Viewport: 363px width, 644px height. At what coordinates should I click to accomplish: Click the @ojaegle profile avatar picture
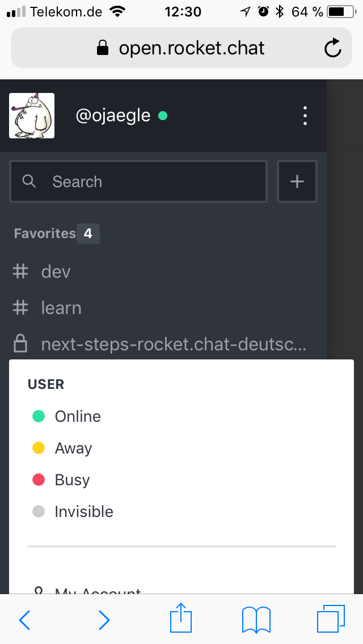[x=31, y=115]
